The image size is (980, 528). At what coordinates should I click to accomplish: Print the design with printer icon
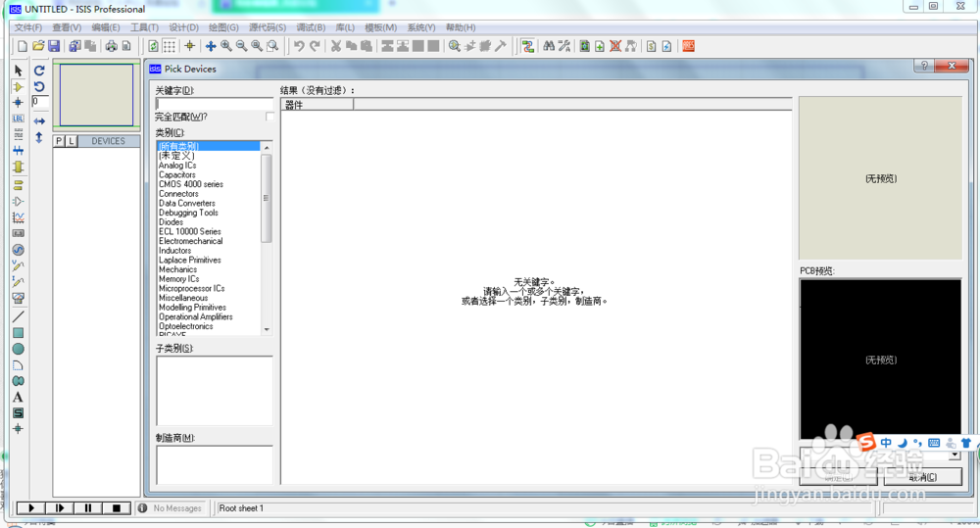click(x=112, y=46)
